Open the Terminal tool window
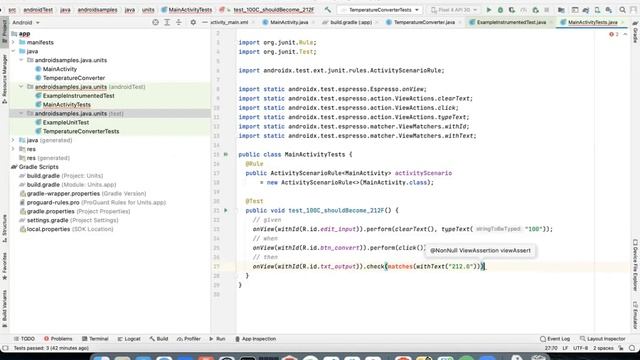The width and height of the screenshot is (640, 360). click(95, 339)
